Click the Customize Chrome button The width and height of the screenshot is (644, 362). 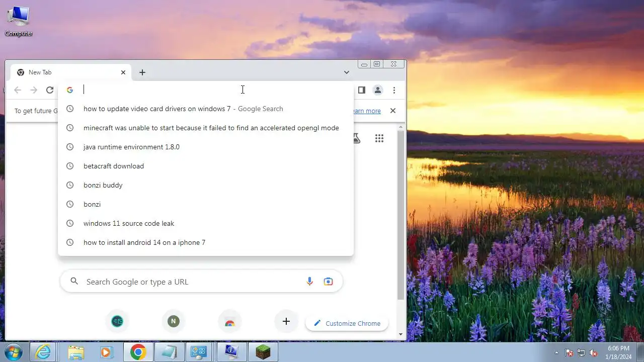pos(347,323)
